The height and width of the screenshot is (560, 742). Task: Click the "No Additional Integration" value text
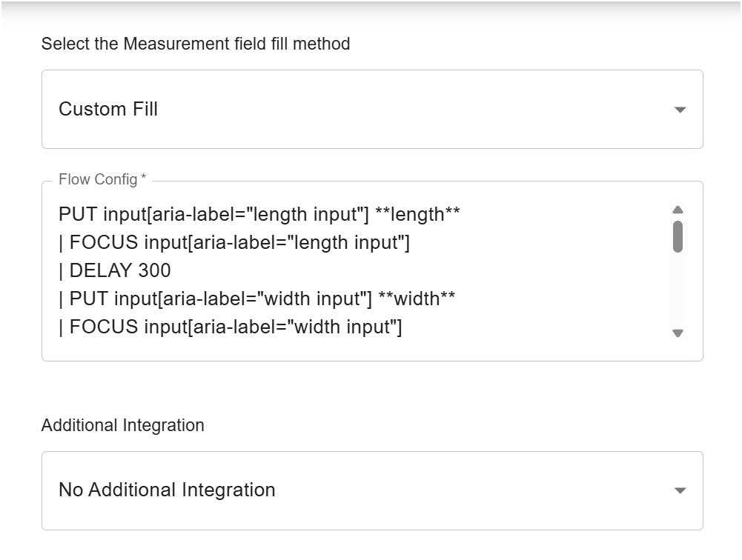167,490
